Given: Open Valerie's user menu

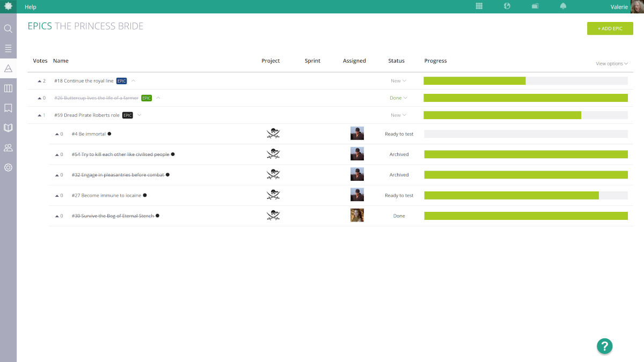Looking at the screenshot, I should (619, 7).
